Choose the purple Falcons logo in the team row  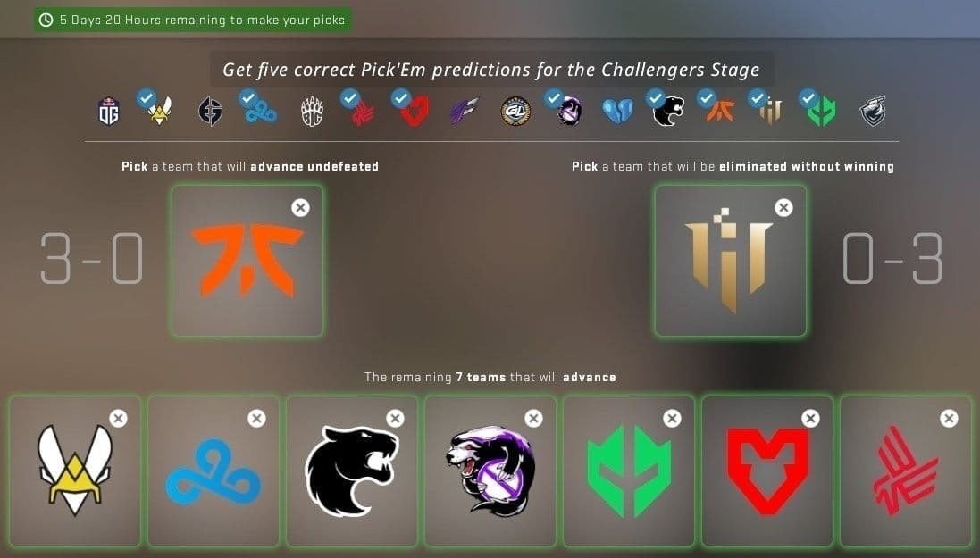[x=465, y=112]
